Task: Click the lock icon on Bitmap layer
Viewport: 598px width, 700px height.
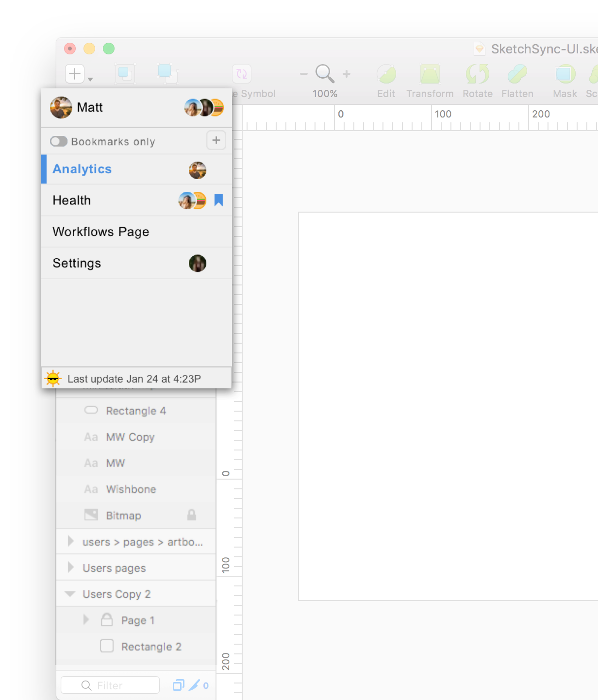Action: pyautogui.click(x=192, y=515)
